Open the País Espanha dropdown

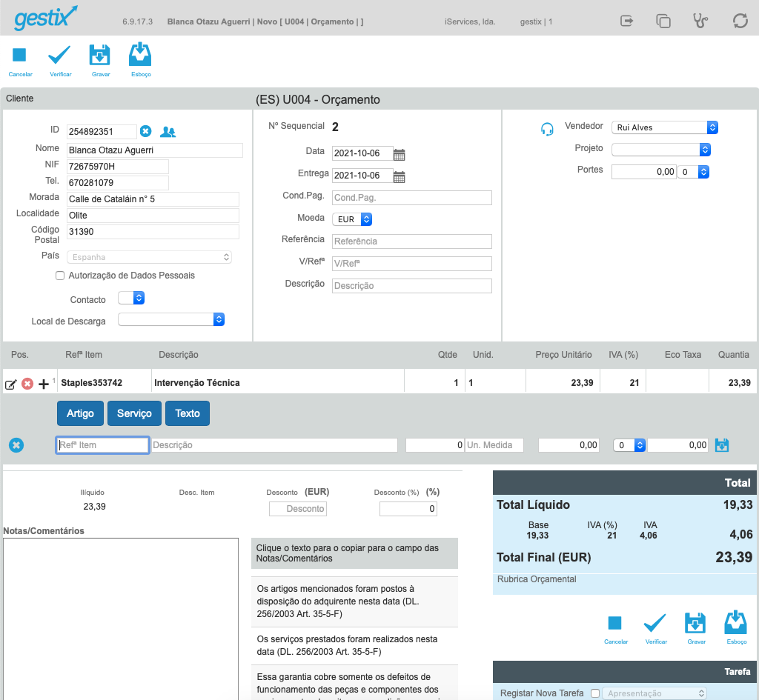[149, 257]
